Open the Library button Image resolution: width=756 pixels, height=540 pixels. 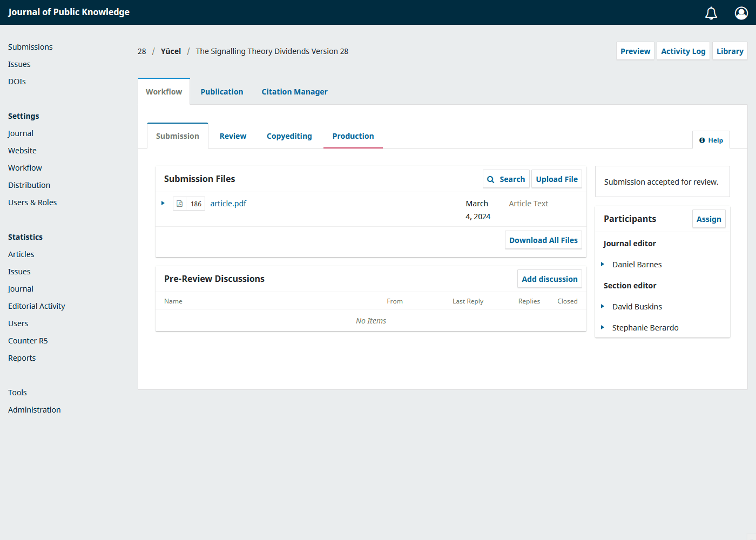coord(730,51)
